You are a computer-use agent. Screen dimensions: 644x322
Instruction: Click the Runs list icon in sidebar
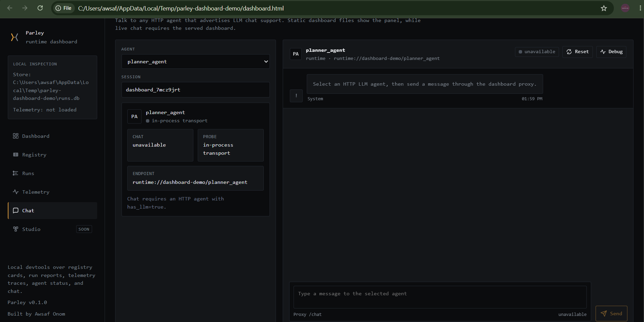[16, 173]
